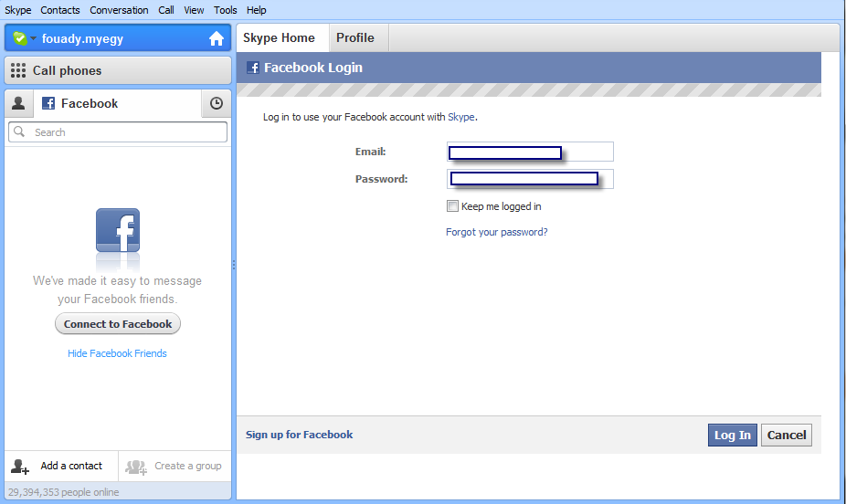
Task: Expand the status dropdown arrow beside fouady.myegy
Action: (x=34, y=38)
